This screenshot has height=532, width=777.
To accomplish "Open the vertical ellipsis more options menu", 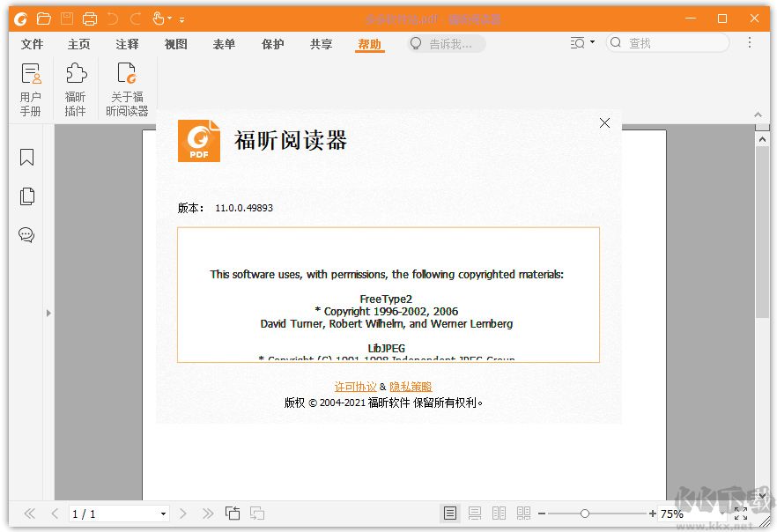I will [750, 42].
